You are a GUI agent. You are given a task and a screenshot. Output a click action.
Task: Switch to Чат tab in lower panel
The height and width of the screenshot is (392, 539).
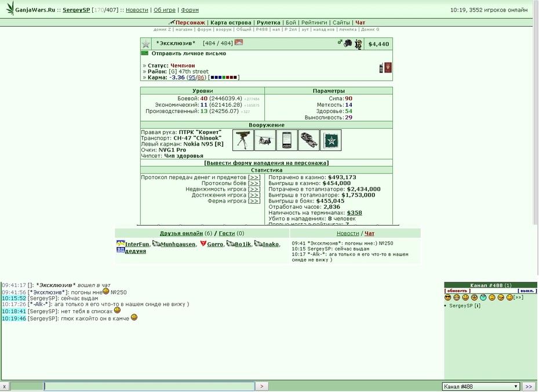[369, 234]
